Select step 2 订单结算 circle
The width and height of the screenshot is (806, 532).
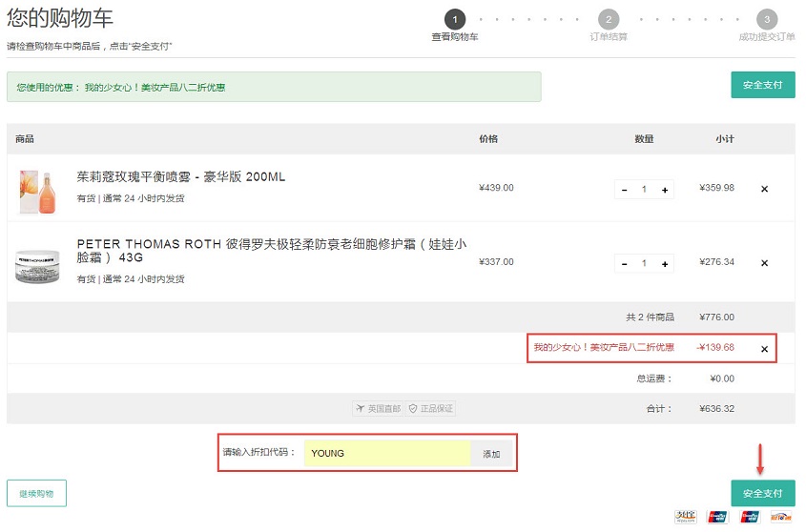click(x=609, y=19)
